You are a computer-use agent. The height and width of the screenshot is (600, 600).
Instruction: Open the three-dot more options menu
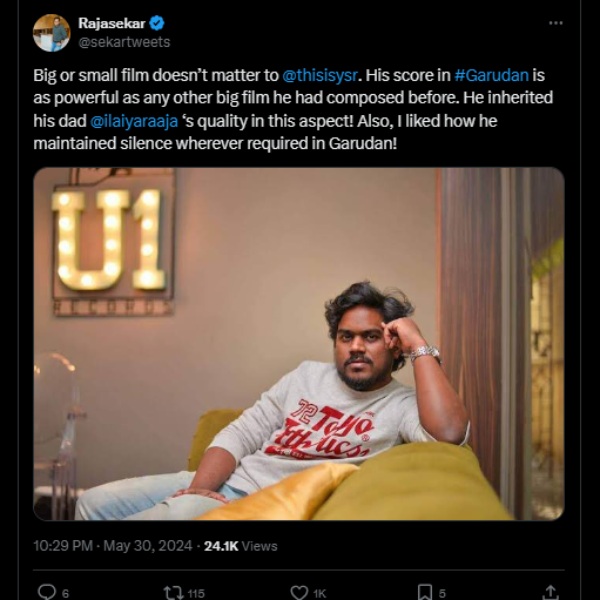[x=556, y=23]
